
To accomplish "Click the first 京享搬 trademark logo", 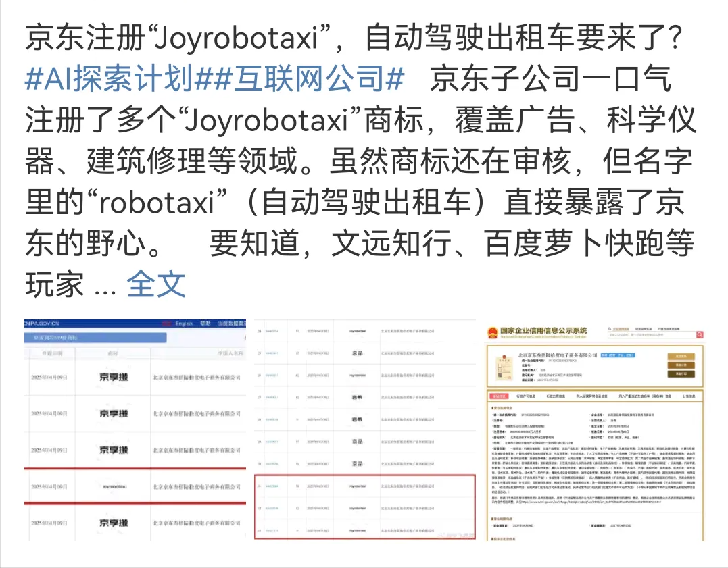I will 113,376.
